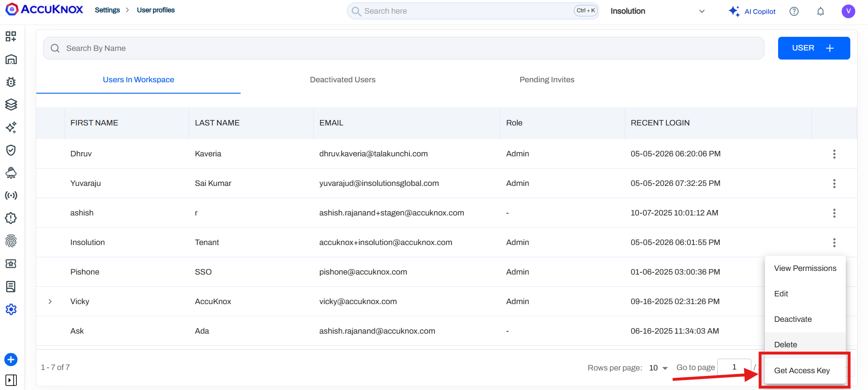Screen dimensions: 868x390
Task: Select email accuknox+insolution@accuknox.com
Action: click(x=385, y=242)
